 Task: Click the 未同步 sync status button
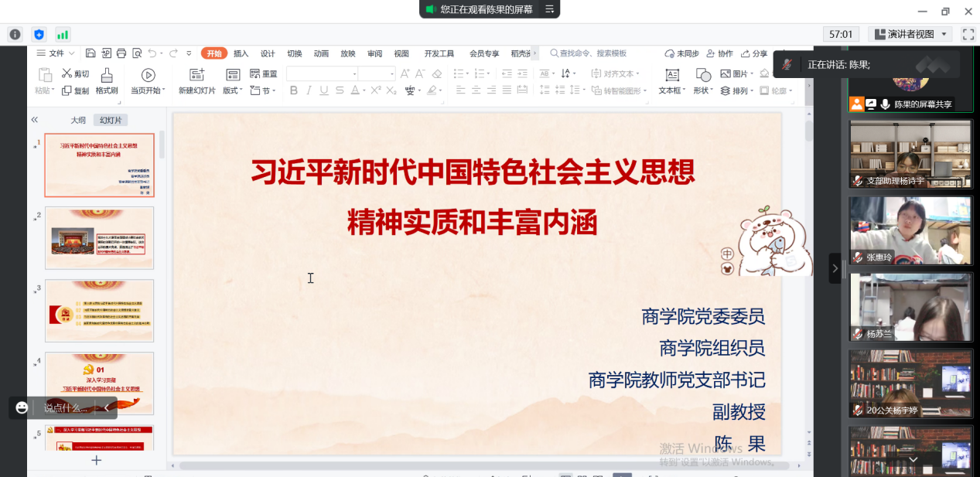tap(681, 53)
